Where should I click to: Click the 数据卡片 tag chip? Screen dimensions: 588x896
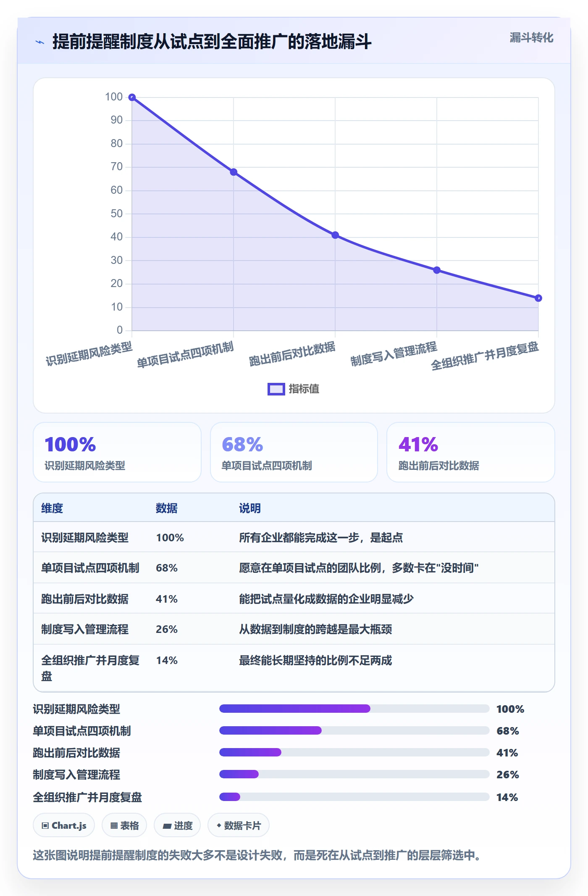click(x=239, y=825)
